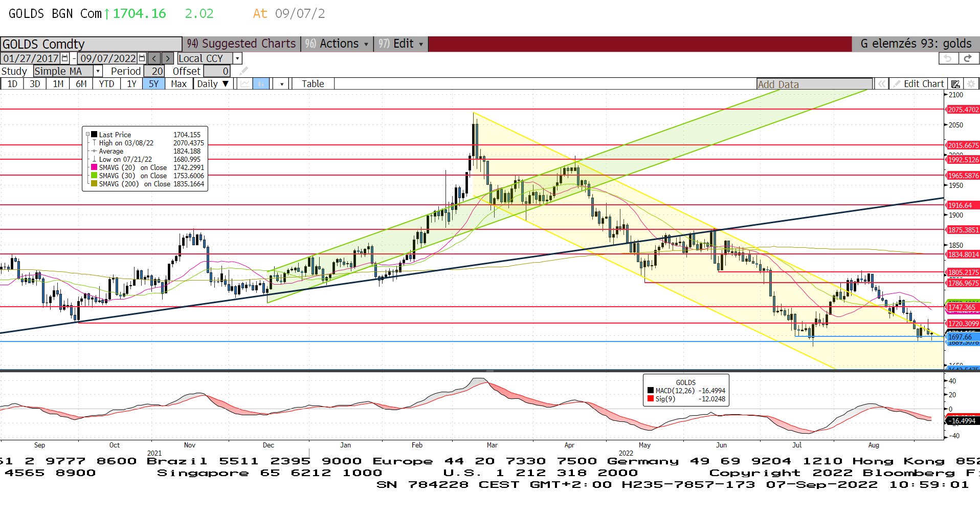Click the 1992.5126 price level label
The width and height of the screenshot is (980, 513).
click(x=963, y=160)
